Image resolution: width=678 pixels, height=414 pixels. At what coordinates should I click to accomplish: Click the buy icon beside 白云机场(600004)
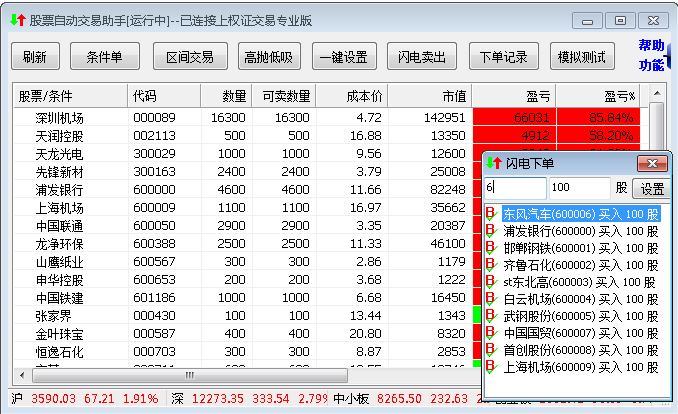tap(492, 299)
